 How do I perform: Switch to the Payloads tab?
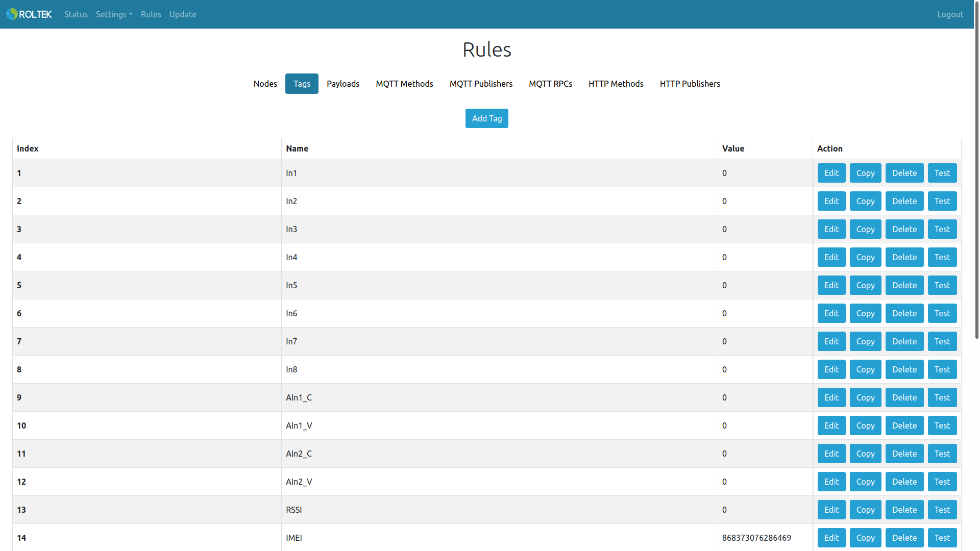343,84
